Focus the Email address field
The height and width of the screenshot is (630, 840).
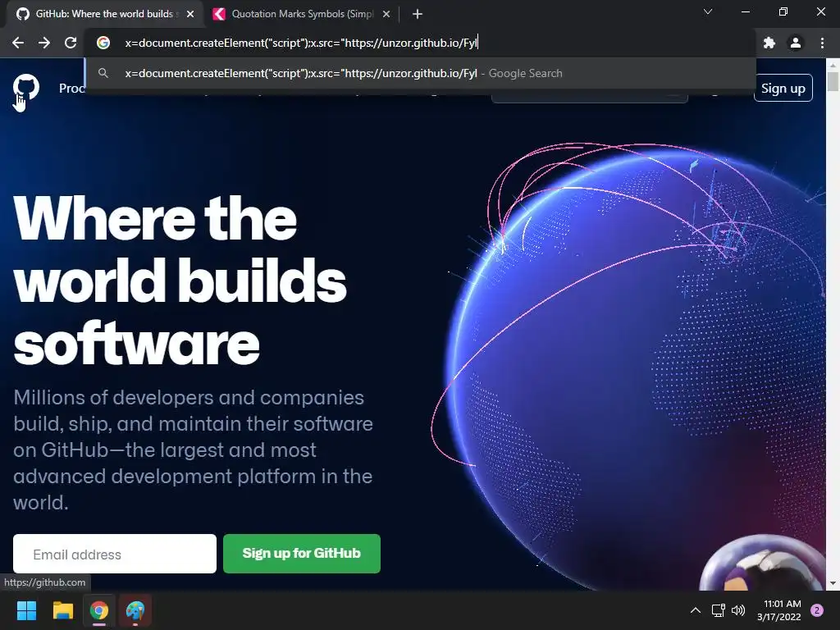[x=115, y=554]
